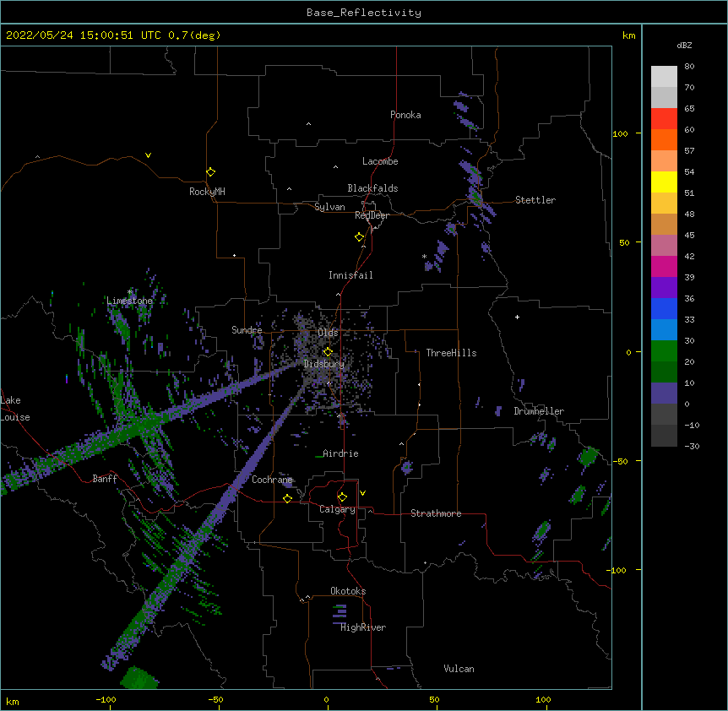Click the Sundre city label
Screen dimensions: 728x711
pyautogui.click(x=247, y=330)
